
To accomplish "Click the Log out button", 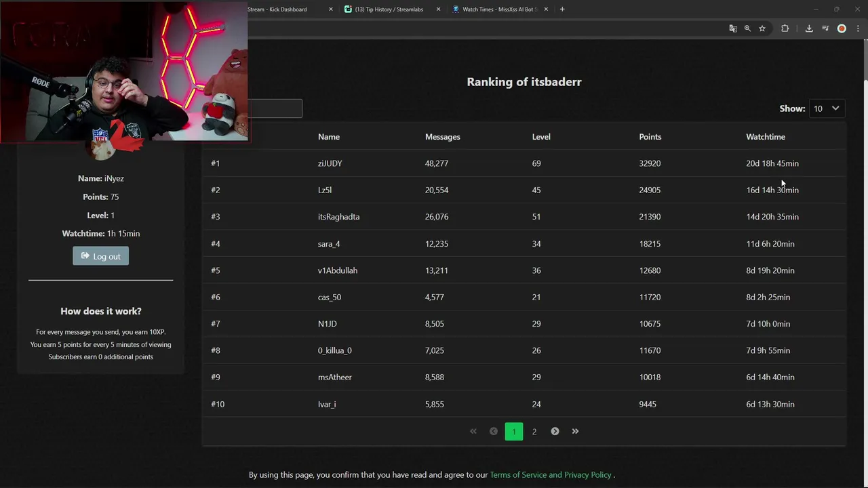I will click(x=100, y=256).
